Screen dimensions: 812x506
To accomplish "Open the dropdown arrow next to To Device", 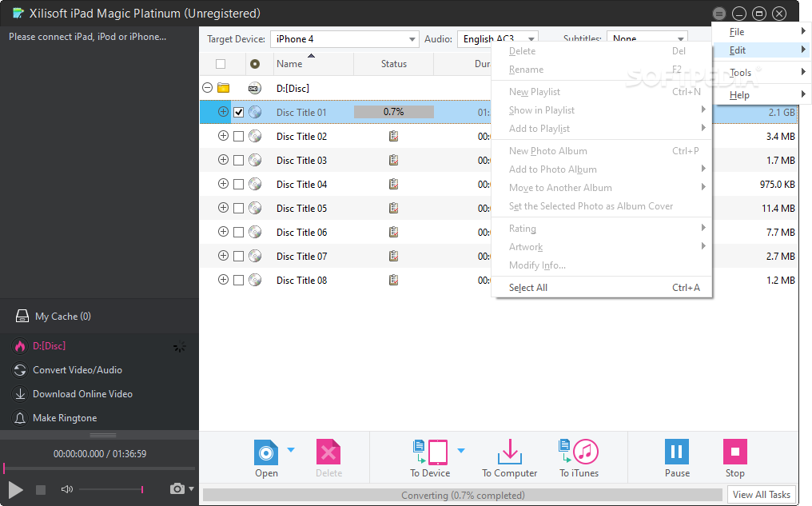I will (x=461, y=450).
